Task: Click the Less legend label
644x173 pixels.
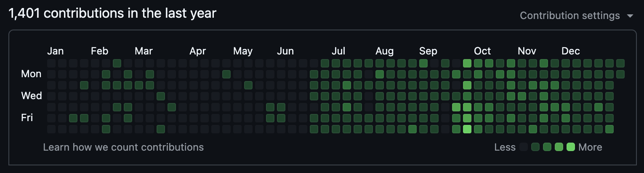Action: tap(505, 147)
